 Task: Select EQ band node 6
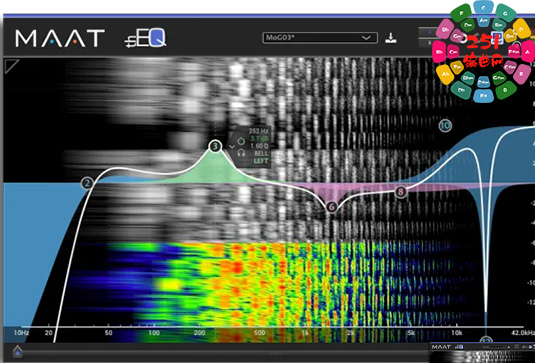click(x=331, y=206)
